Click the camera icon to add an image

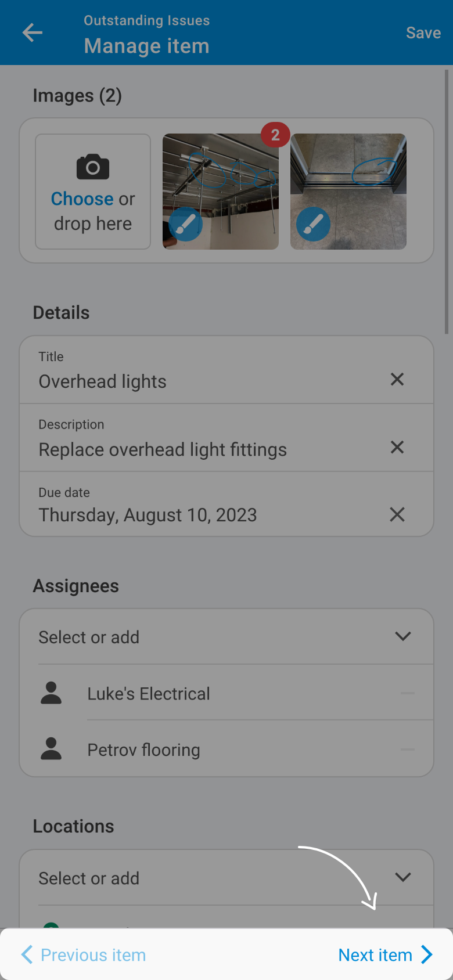(93, 167)
